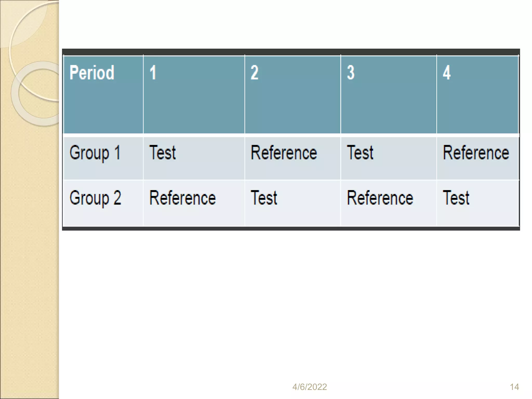Select Group 2's Reference cell in period 1
This screenshot has width=532, height=399.
(182, 198)
